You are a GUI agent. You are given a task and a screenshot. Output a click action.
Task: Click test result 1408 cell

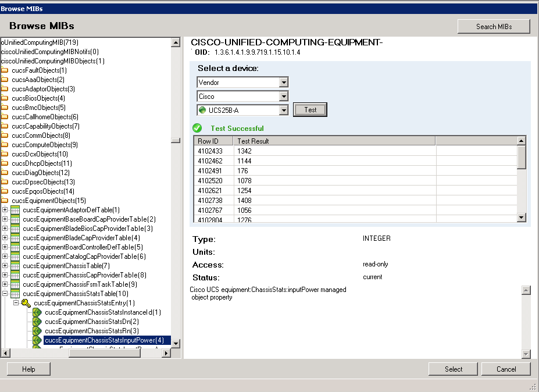point(335,201)
